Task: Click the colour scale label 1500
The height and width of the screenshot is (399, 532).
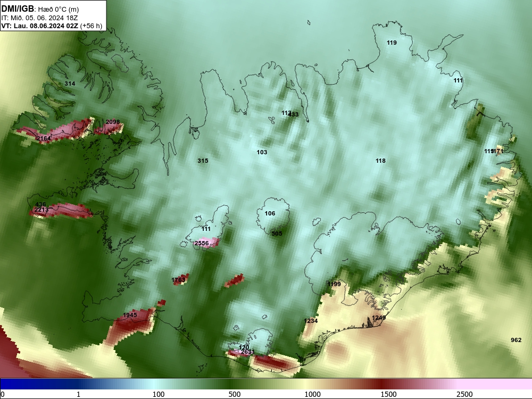Action: pyautogui.click(x=388, y=394)
